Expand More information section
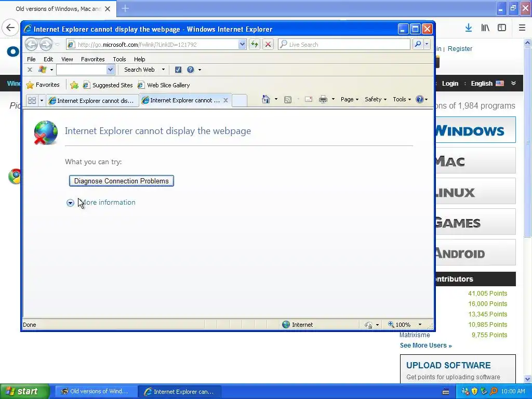532x399 pixels. pyautogui.click(x=101, y=203)
